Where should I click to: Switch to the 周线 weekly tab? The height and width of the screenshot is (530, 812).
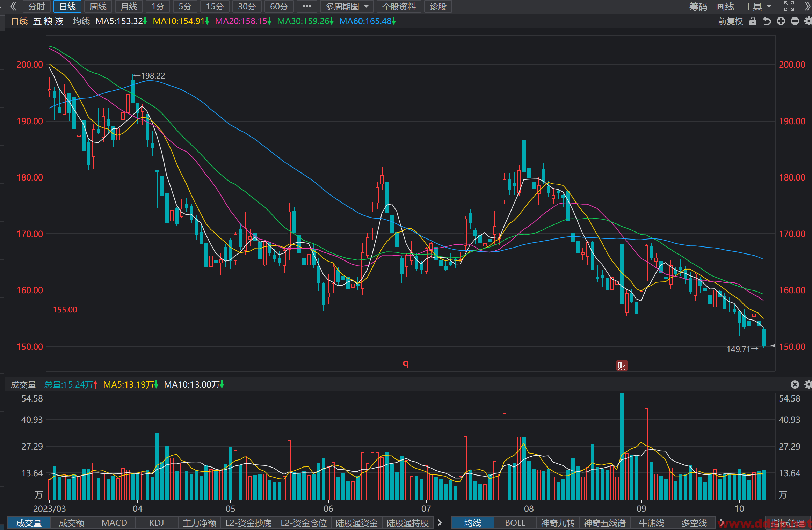pos(98,7)
